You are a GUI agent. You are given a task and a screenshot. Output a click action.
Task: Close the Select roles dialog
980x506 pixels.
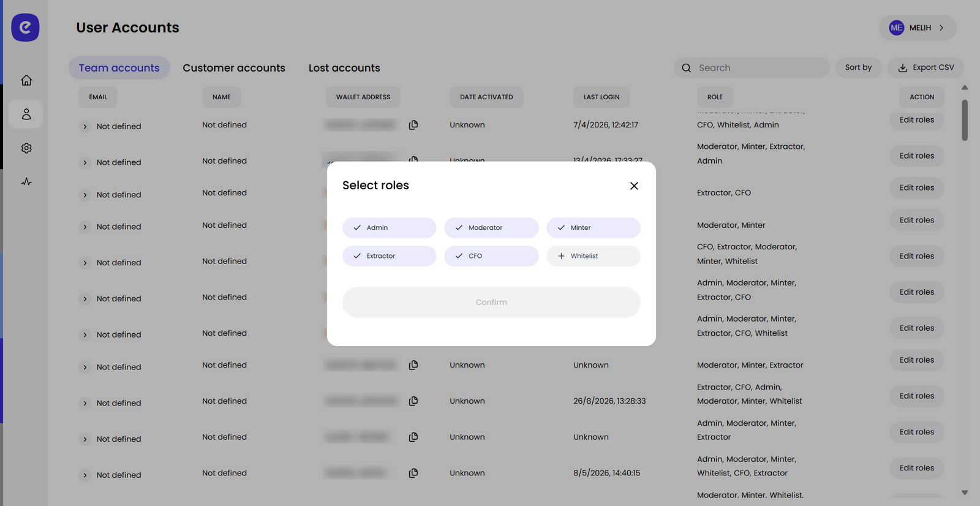pyautogui.click(x=634, y=186)
